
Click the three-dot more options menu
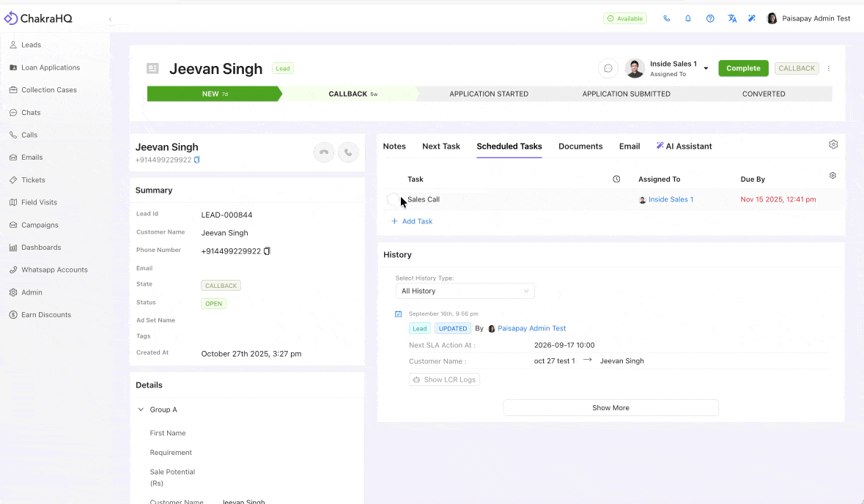click(828, 68)
